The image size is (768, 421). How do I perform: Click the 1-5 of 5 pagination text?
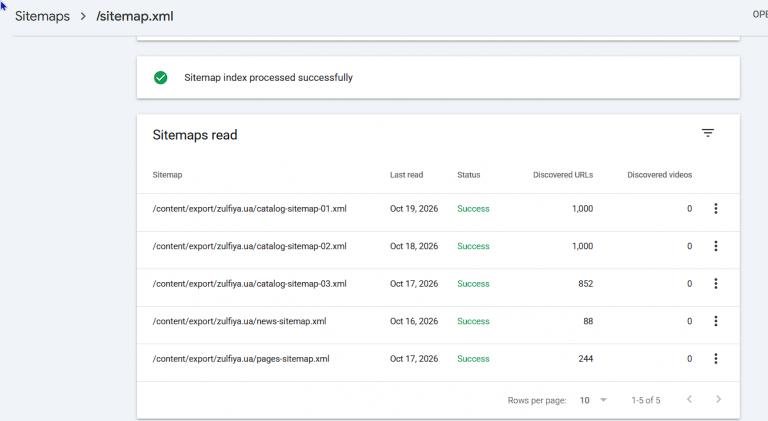(646, 400)
